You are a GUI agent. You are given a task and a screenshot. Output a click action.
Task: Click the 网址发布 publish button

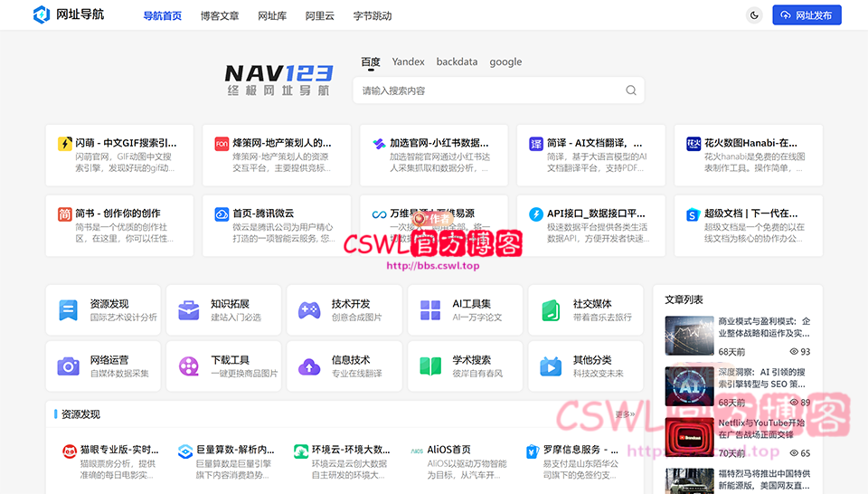[x=807, y=15]
